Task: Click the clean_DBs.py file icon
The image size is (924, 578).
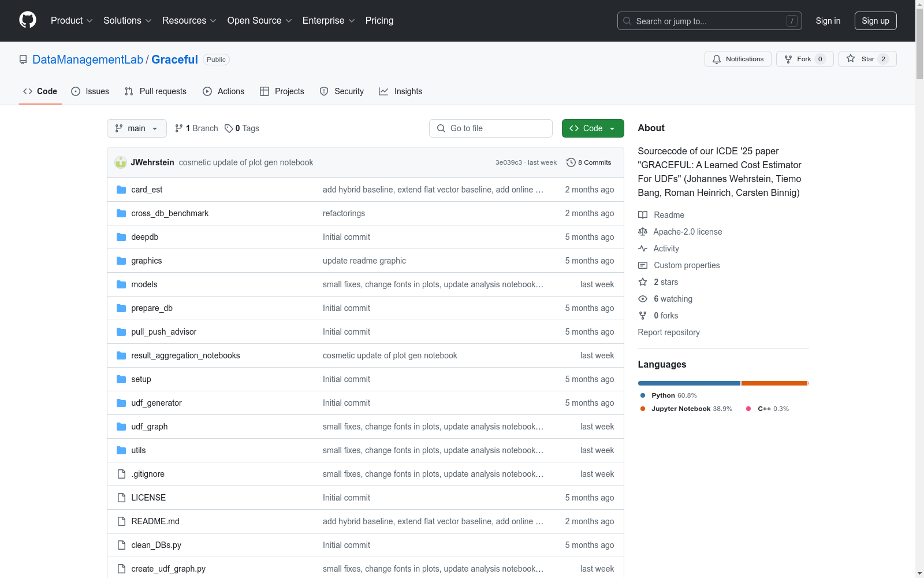Action: (x=121, y=545)
